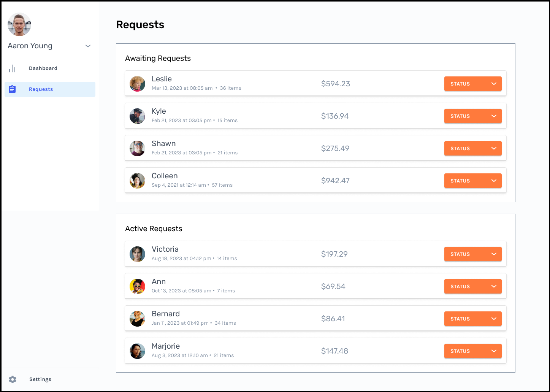Select the Requests menu item

click(x=50, y=89)
